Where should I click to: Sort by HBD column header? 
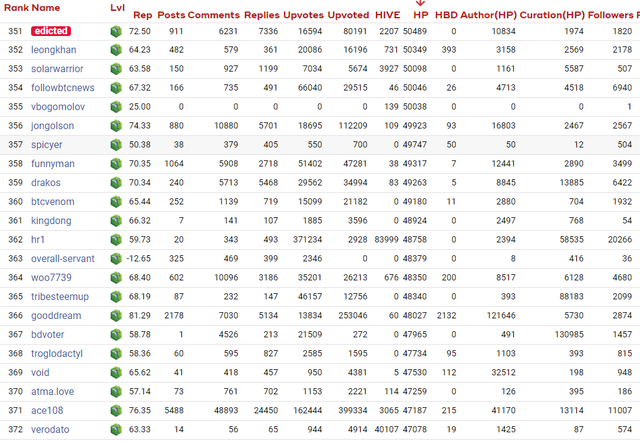(x=446, y=15)
